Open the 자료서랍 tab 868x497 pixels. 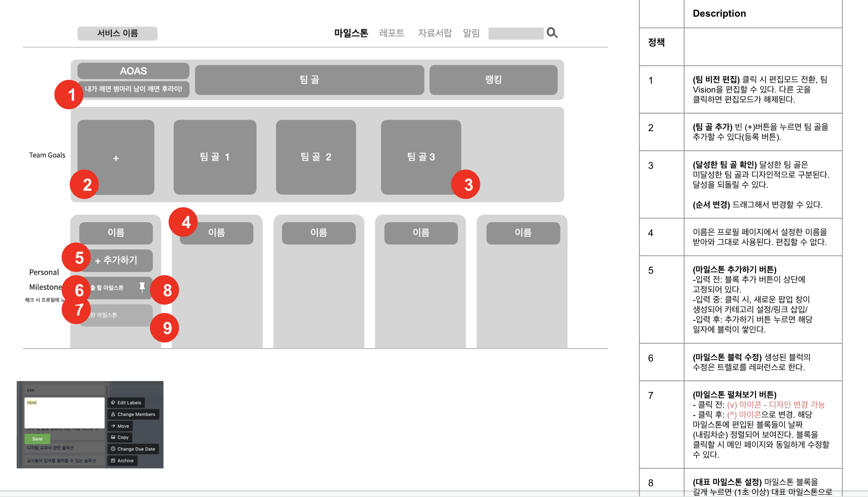coord(435,33)
